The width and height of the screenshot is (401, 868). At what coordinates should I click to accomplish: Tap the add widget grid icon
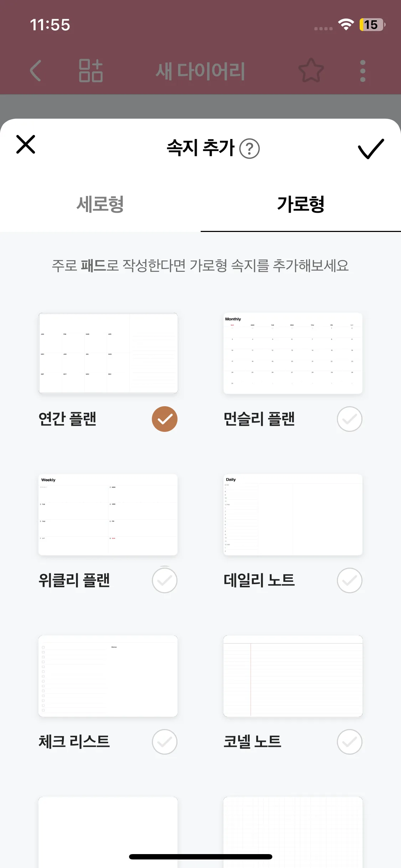click(x=91, y=71)
